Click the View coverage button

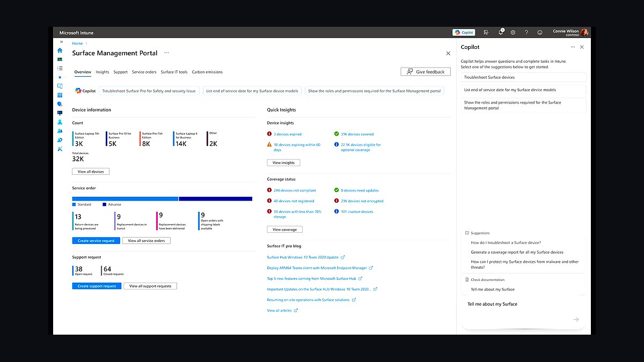[284, 230]
